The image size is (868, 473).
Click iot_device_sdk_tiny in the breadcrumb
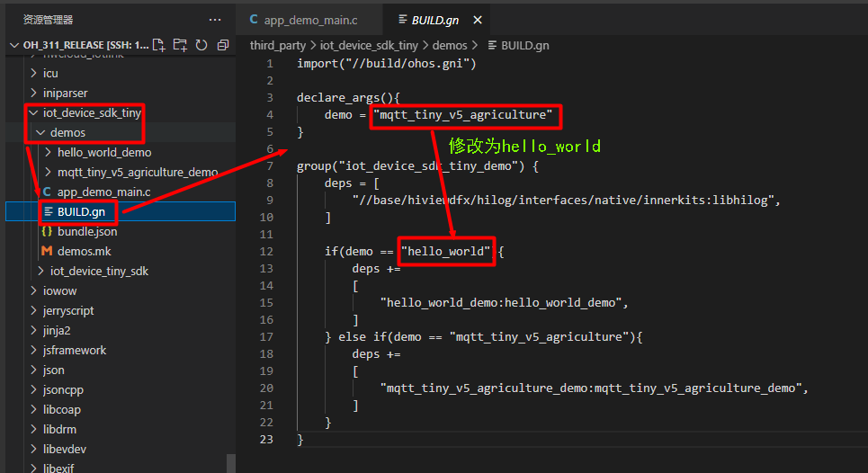[x=369, y=45]
